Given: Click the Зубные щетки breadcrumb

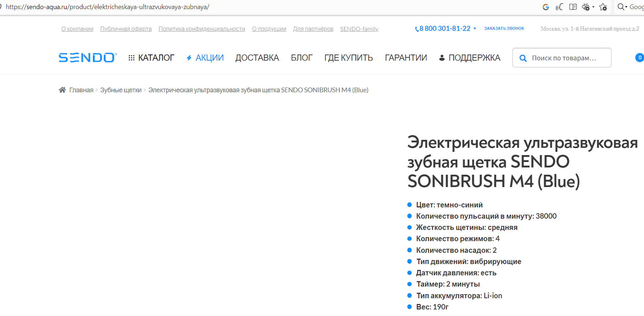Looking at the screenshot, I should point(121,90).
